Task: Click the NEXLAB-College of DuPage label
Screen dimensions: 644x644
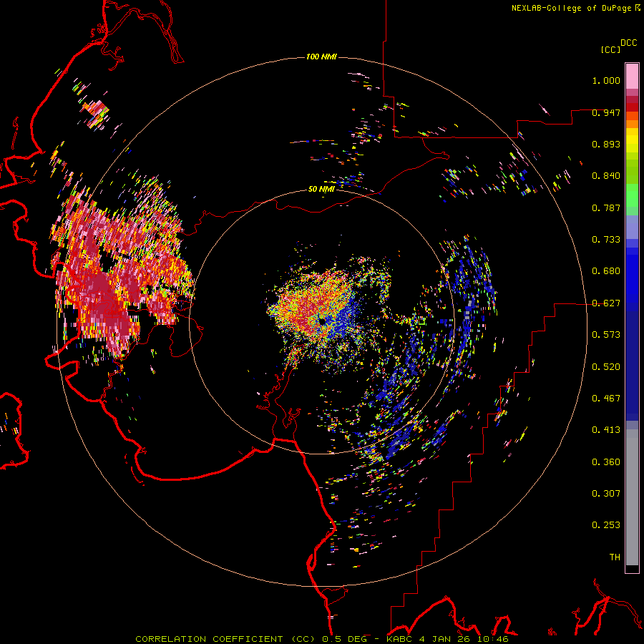Action: tap(575, 8)
